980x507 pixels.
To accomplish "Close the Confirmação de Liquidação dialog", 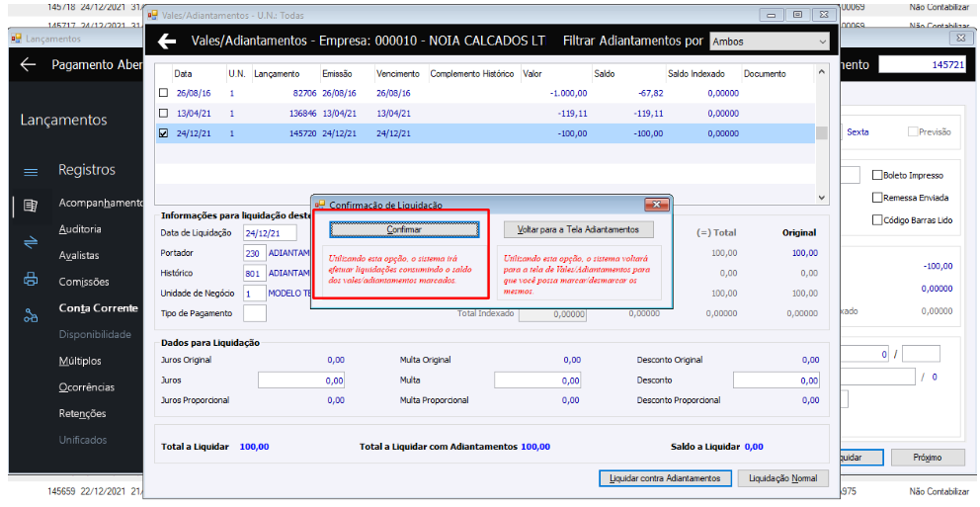I will click(656, 205).
